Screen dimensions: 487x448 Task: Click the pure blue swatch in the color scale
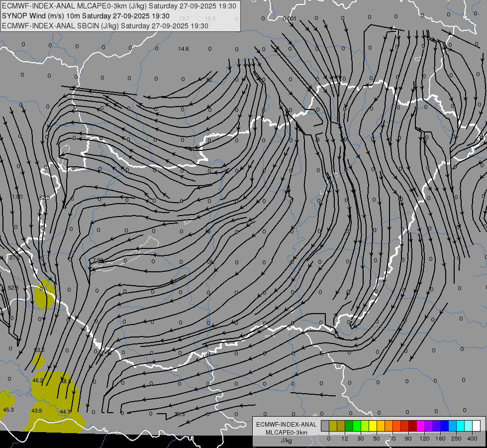444,426
